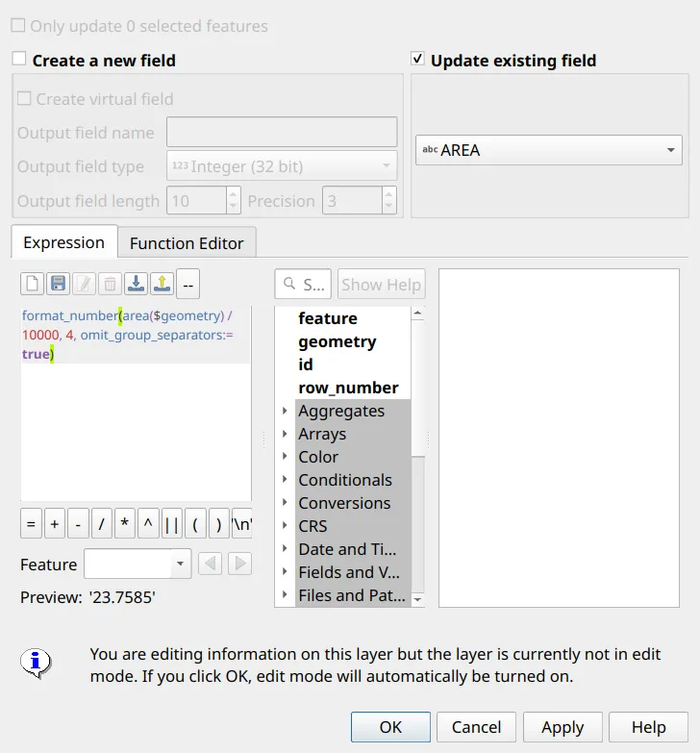Click the function search box
This screenshot has width=700, height=753.
click(303, 285)
